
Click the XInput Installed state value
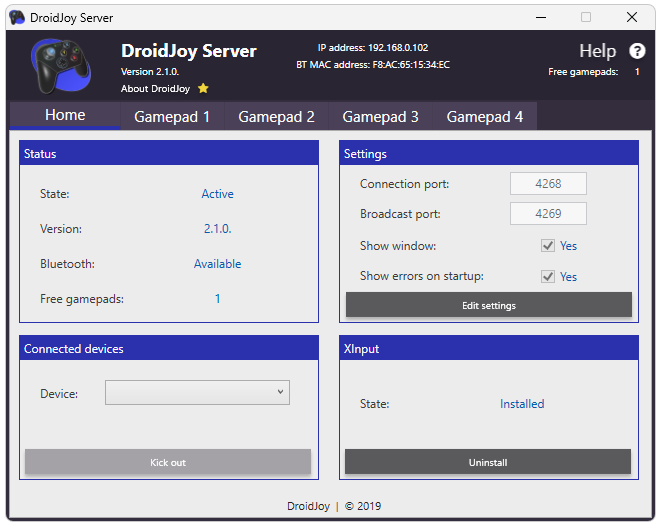522,404
